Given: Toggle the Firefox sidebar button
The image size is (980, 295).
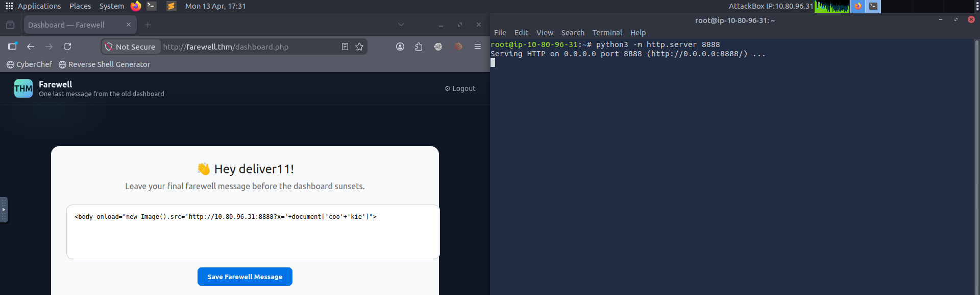Looking at the screenshot, I should [x=13, y=47].
